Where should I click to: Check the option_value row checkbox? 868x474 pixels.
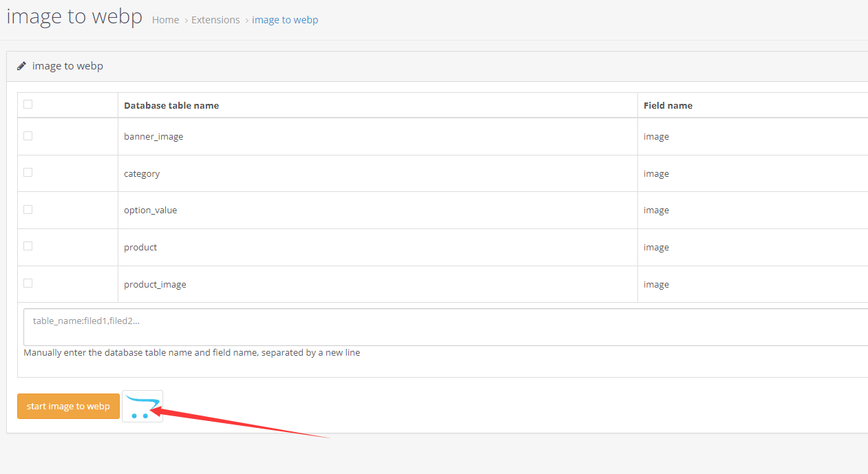(28, 209)
